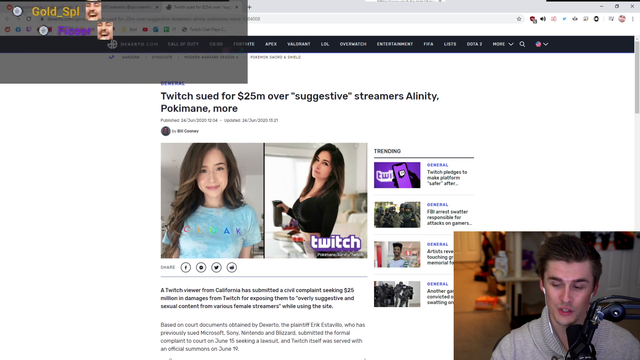
Task: Open the Call of Duty section
Action: [x=183, y=44]
